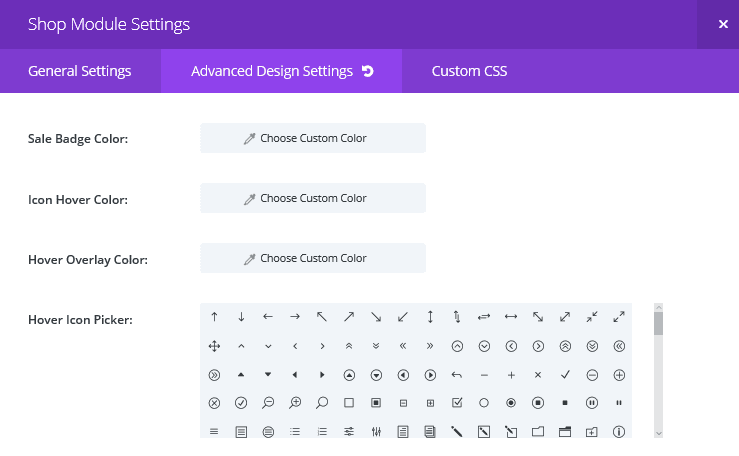Image resolution: width=739 pixels, height=456 pixels.
Task: Pick the plain checkmark icon
Action: coord(565,375)
